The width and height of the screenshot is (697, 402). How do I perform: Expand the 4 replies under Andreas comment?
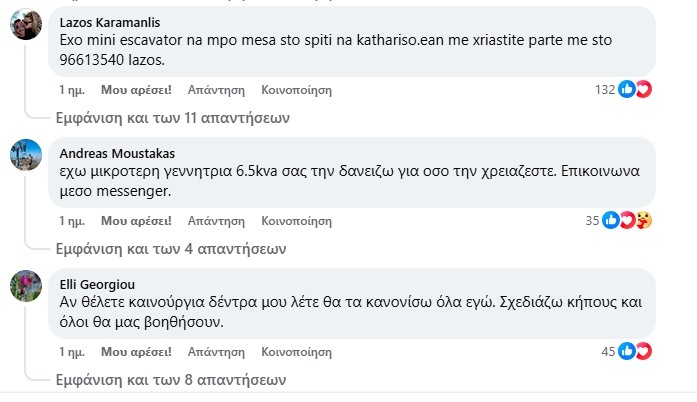171,249
